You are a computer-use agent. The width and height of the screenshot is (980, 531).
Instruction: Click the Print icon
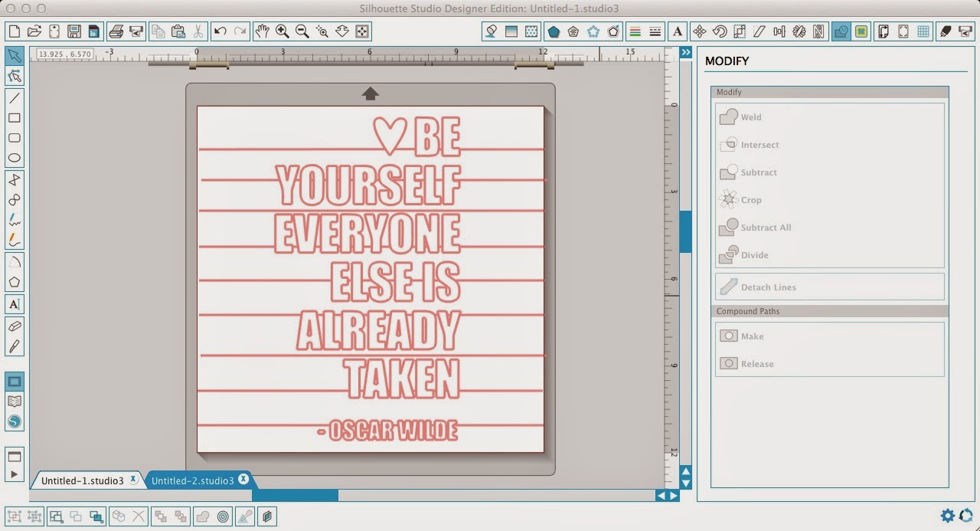[x=116, y=31]
